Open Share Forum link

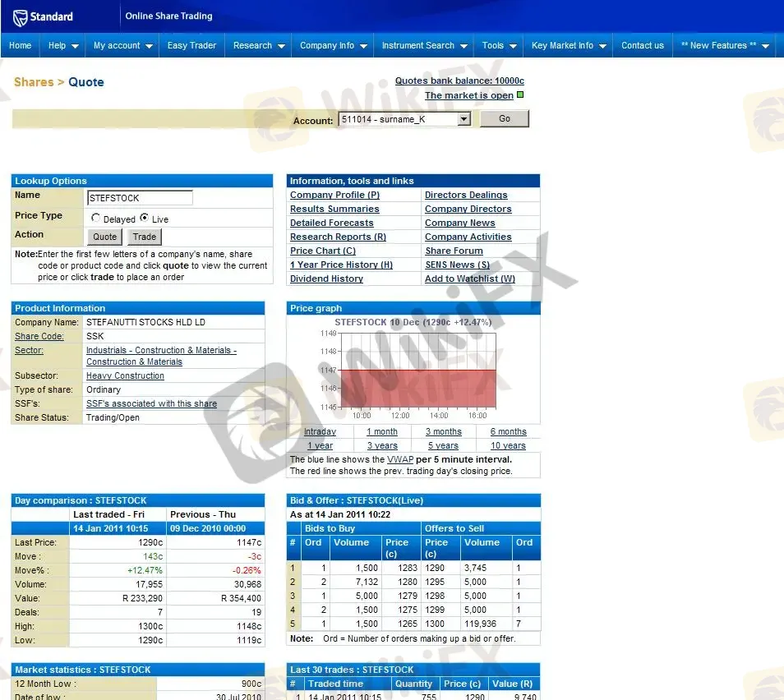coord(454,251)
